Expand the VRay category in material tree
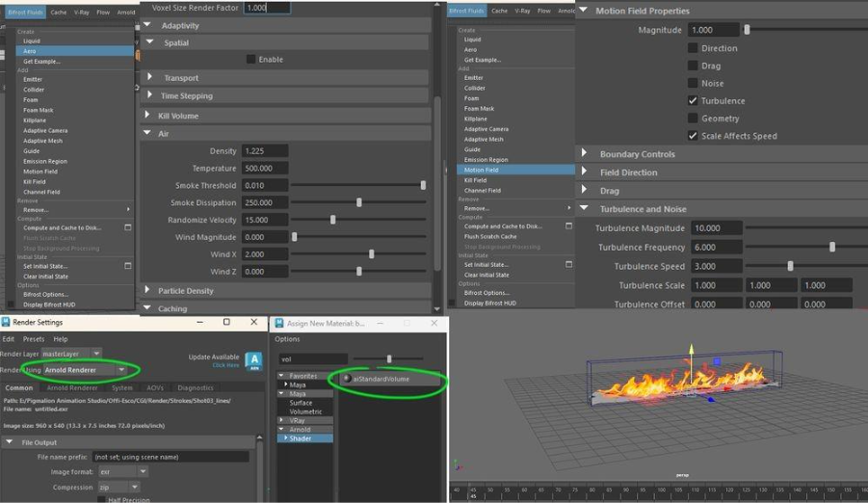 click(281, 420)
